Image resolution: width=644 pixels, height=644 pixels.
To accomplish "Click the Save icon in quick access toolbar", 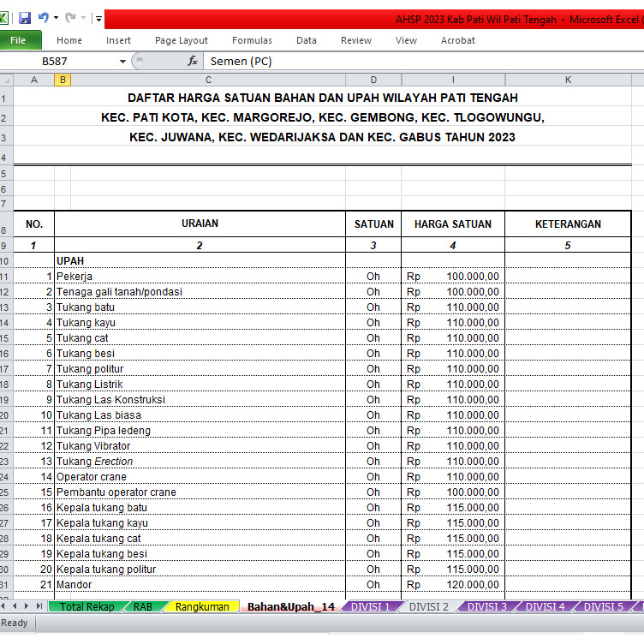I will point(25,18).
